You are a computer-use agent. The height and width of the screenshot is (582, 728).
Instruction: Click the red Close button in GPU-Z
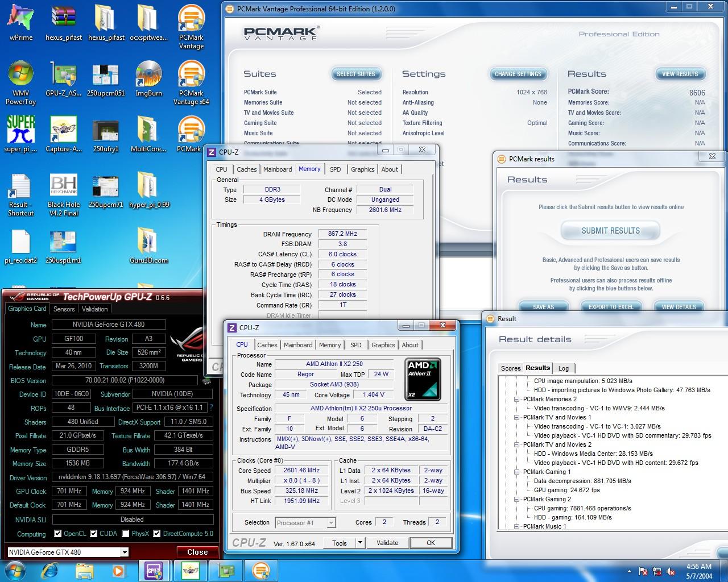coord(197,552)
